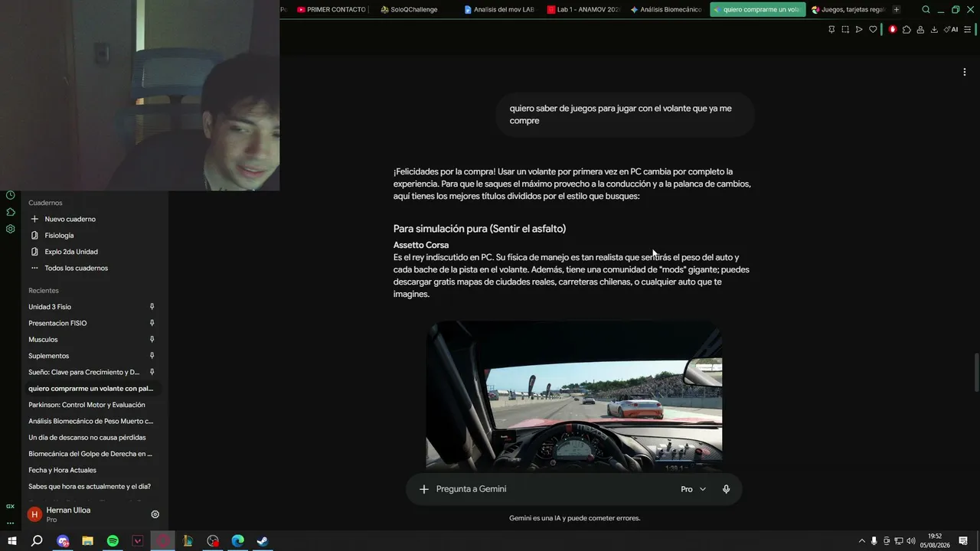Click the page vertical scrollbar thumb
This screenshot has width=980, height=551.
coord(976,372)
